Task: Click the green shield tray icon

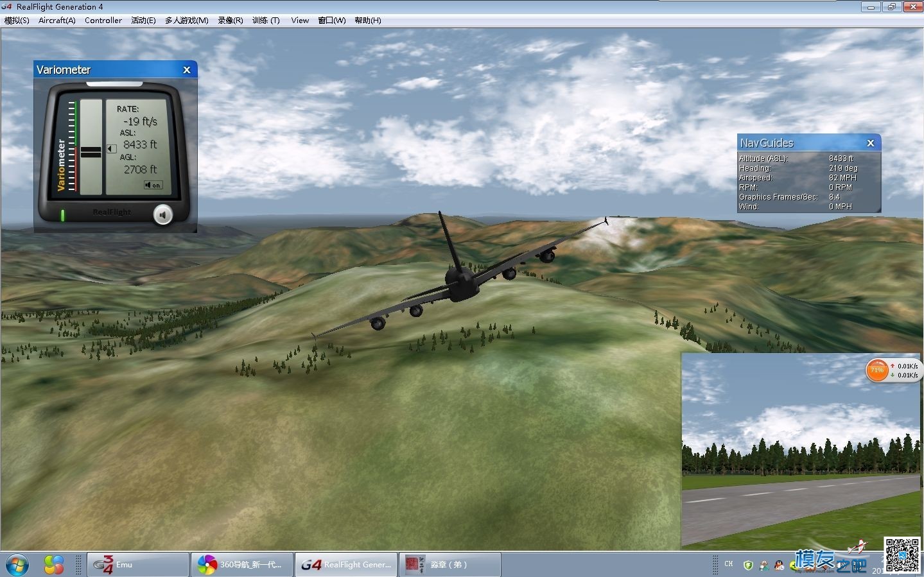Action: [748, 565]
